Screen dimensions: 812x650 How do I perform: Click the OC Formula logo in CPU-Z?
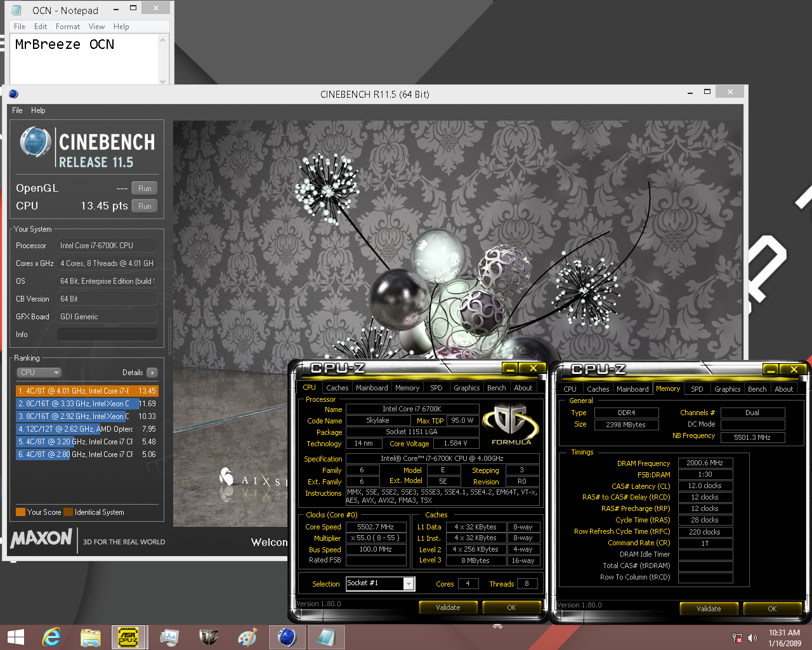[x=511, y=423]
